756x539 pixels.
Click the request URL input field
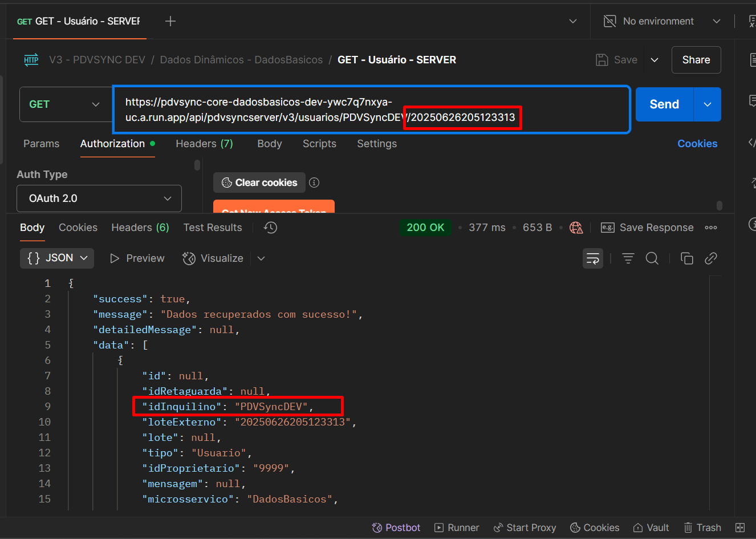point(371,110)
